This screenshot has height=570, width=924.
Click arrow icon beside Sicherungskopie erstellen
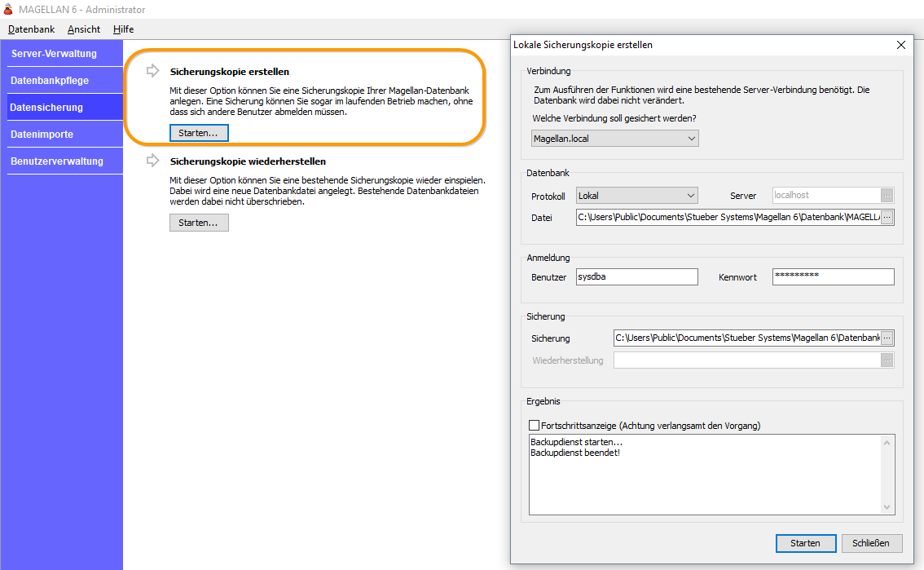pyautogui.click(x=152, y=71)
